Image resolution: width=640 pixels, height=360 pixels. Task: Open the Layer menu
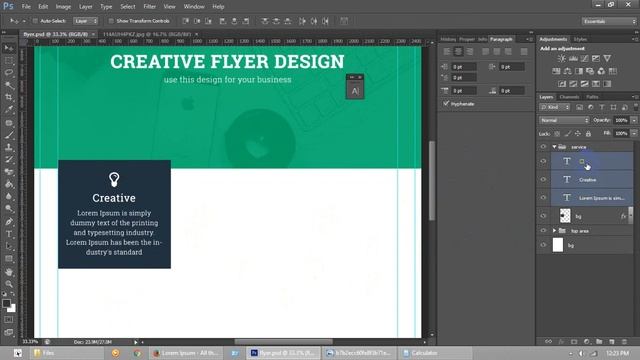click(x=85, y=7)
